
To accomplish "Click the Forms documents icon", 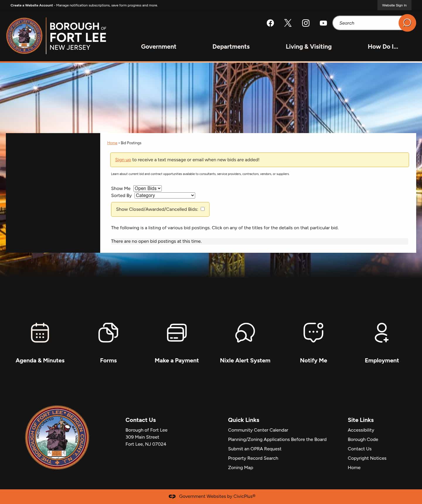I will pyautogui.click(x=108, y=332).
